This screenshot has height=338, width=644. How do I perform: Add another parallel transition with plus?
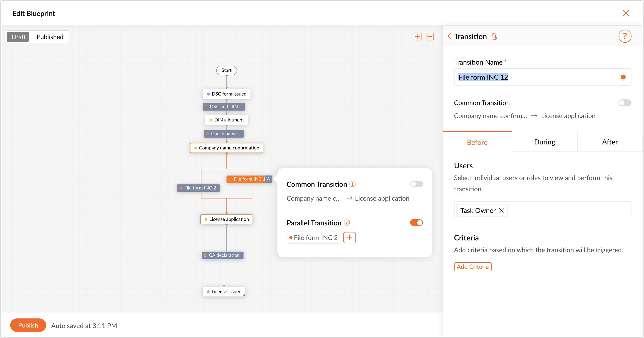[x=349, y=237]
